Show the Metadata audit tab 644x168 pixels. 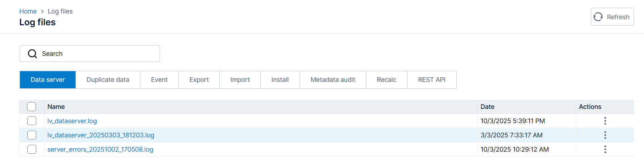pos(333,80)
